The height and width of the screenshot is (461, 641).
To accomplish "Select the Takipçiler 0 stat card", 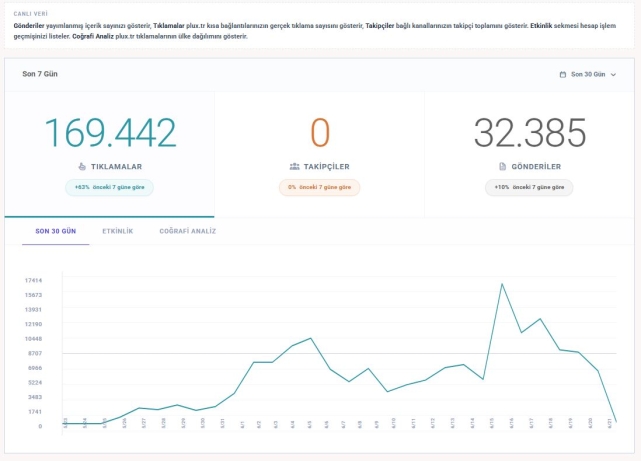I will click(x=319, y=154).
